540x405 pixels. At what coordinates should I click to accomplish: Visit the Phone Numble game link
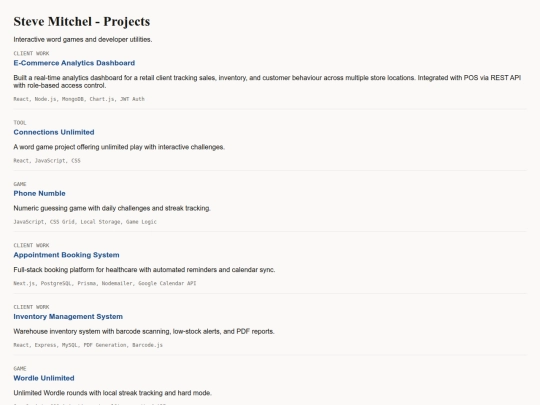tap(39, 194)
